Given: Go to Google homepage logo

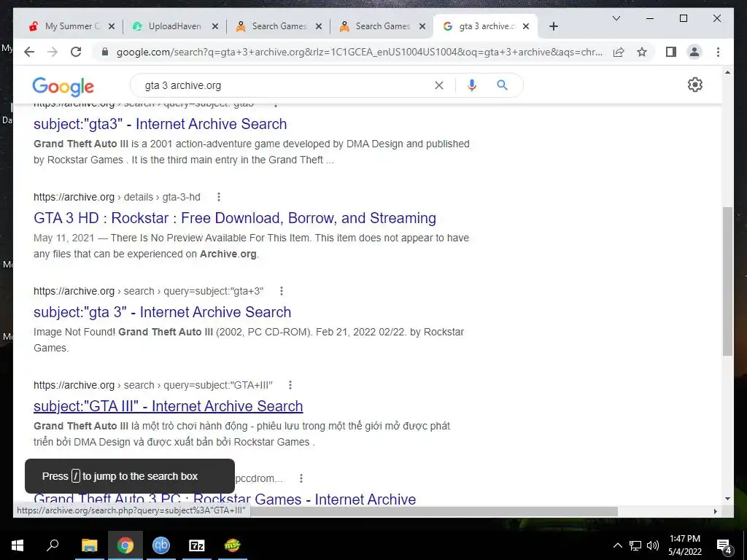Looking at the screenshot, I should coord(63,87).
